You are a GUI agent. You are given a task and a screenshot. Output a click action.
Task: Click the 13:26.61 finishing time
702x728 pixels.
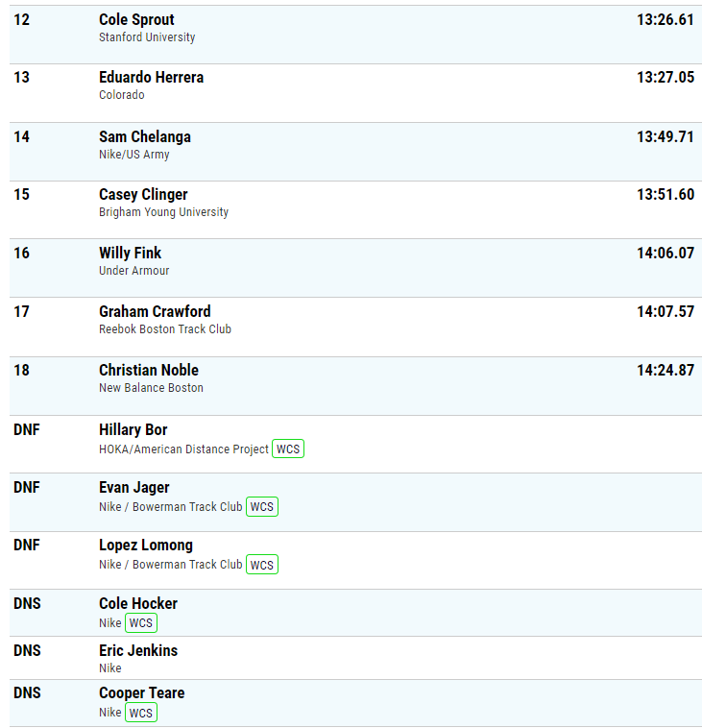point(666,19)
